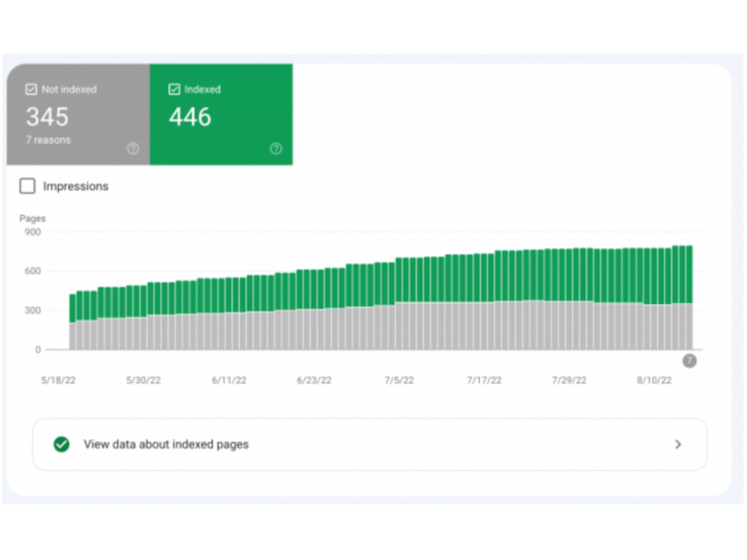Image resolution: width=747 pixels, height=560 pixels.
Task: Uncheck the Indexed checkbox
Action: (x=174, y=90)
